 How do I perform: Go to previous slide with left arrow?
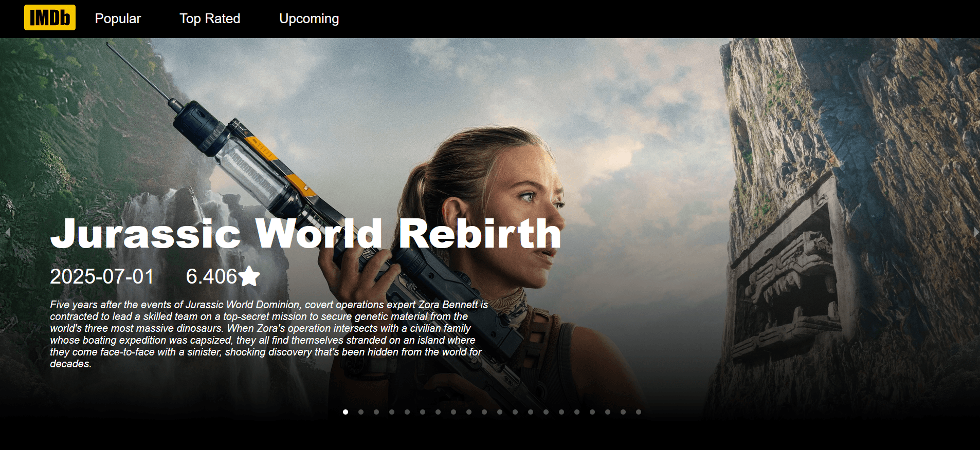click(x=8, y=232)
